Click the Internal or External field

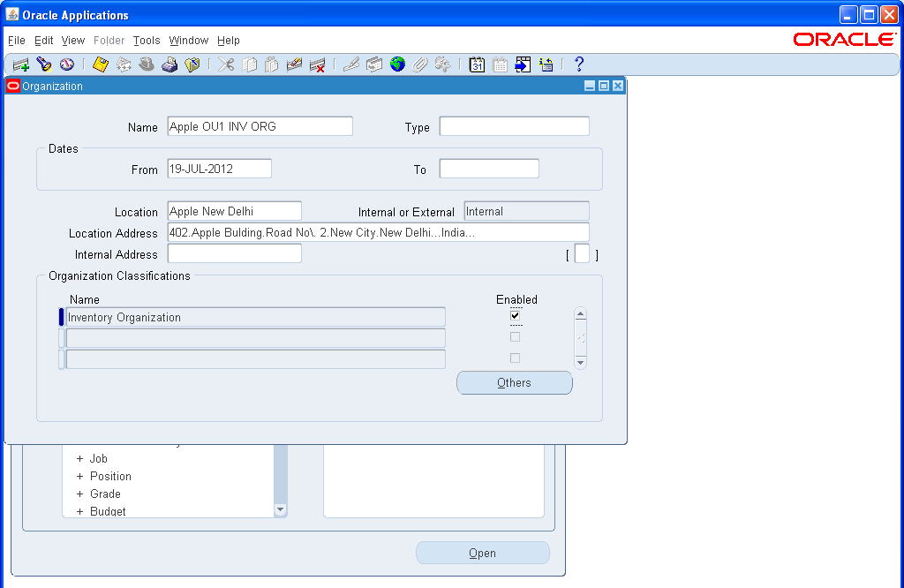point(526,211)
